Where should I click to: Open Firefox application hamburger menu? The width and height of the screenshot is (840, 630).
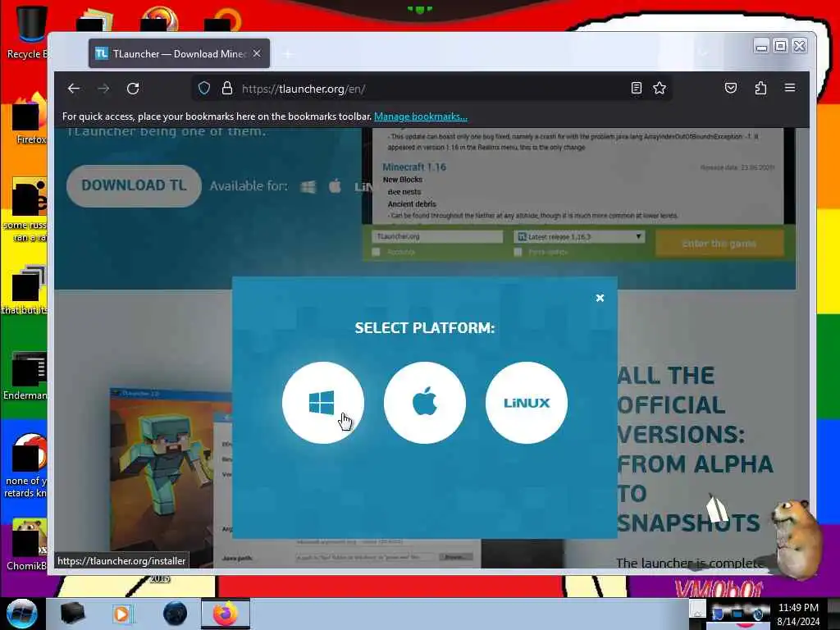tap(790, 88)
